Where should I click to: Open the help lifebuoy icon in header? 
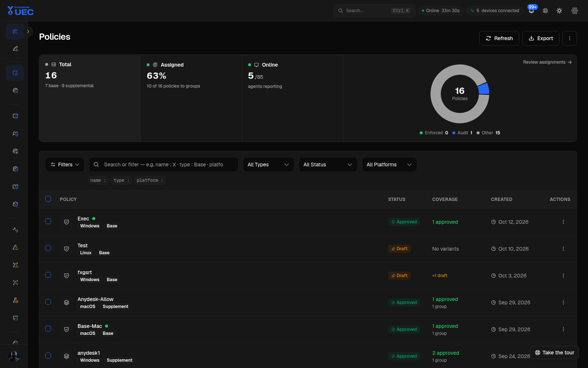coord(545,11)
